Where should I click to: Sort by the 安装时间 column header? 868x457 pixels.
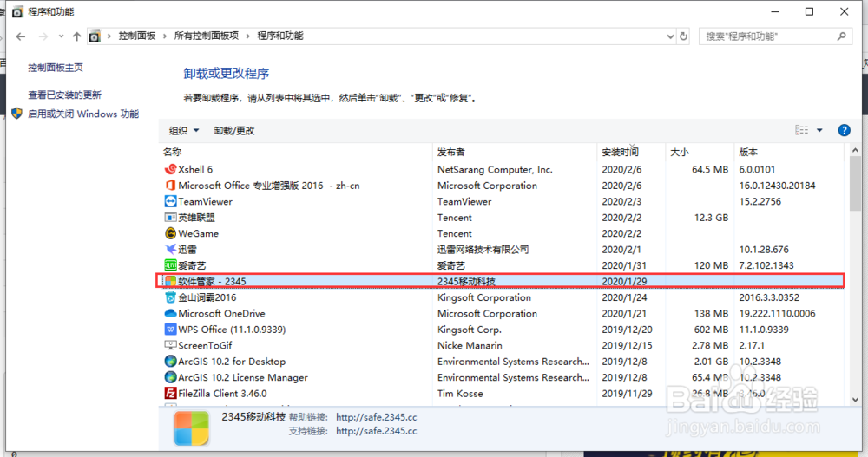coord(620,152)
